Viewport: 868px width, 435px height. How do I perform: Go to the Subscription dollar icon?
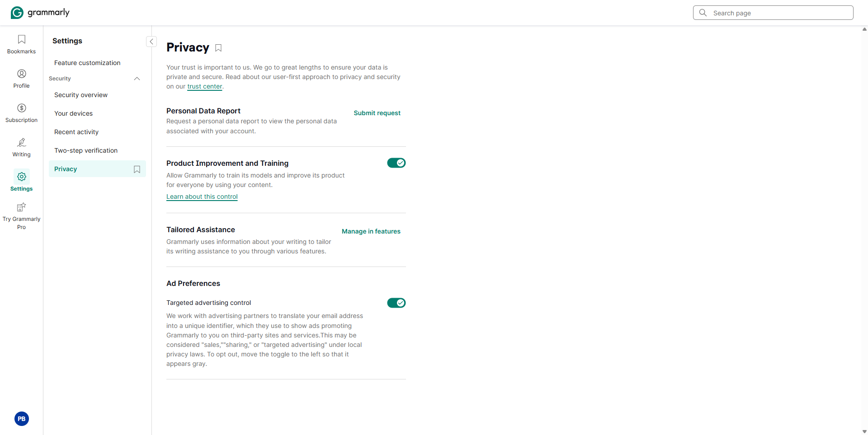21,108
